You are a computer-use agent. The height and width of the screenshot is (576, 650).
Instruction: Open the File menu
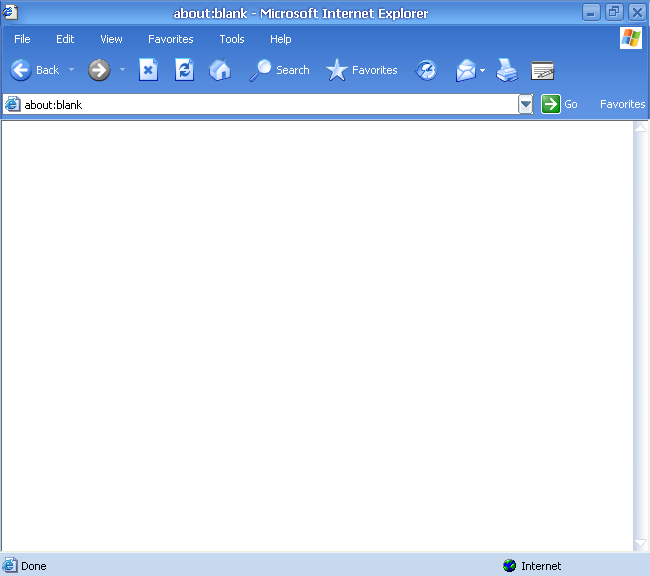tap(22, 39)
